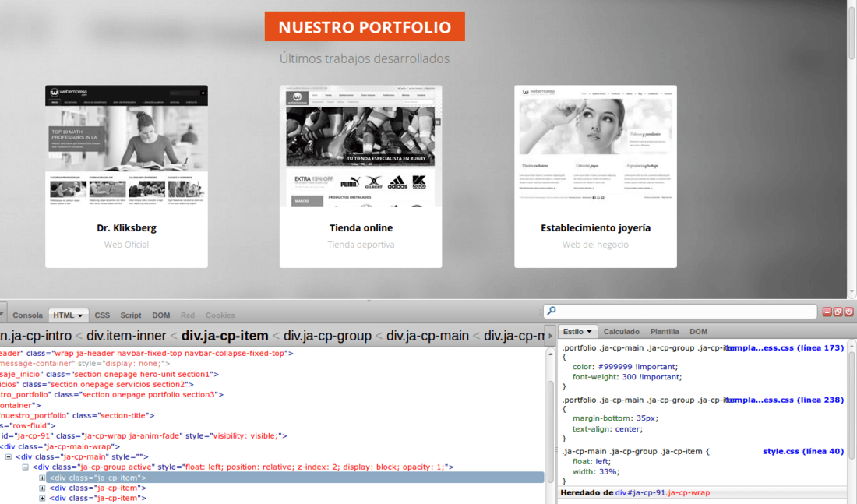Click the web page vertical scrollbar thumb
The height and width of the screenshot is (504, 857).
tap(852, 34)
